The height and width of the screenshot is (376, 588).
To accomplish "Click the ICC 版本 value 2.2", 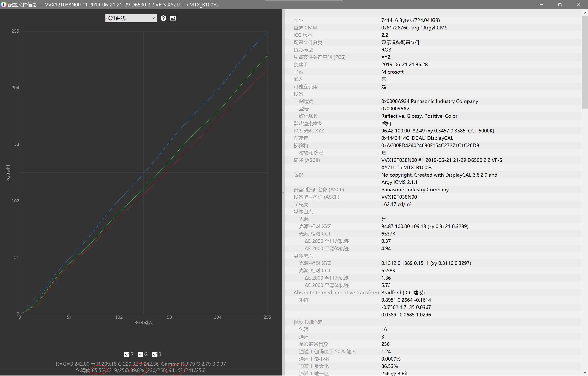I will pos(385,35).
